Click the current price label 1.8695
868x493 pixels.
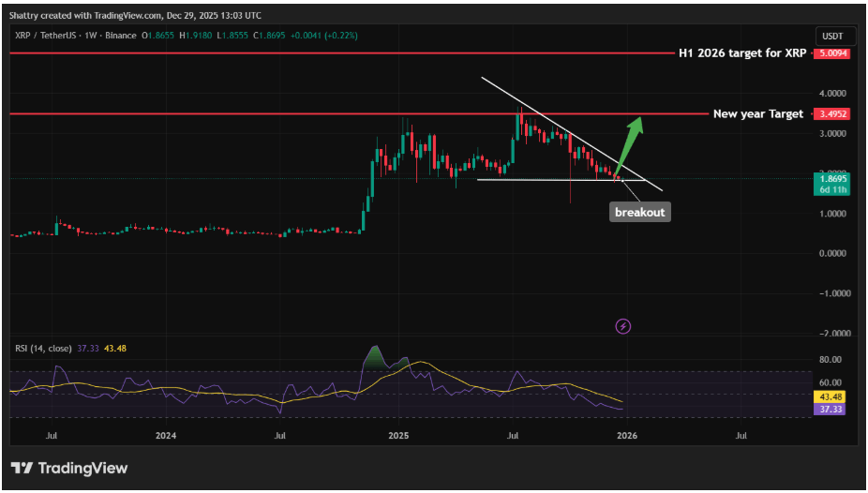click(x=831, y=179)
